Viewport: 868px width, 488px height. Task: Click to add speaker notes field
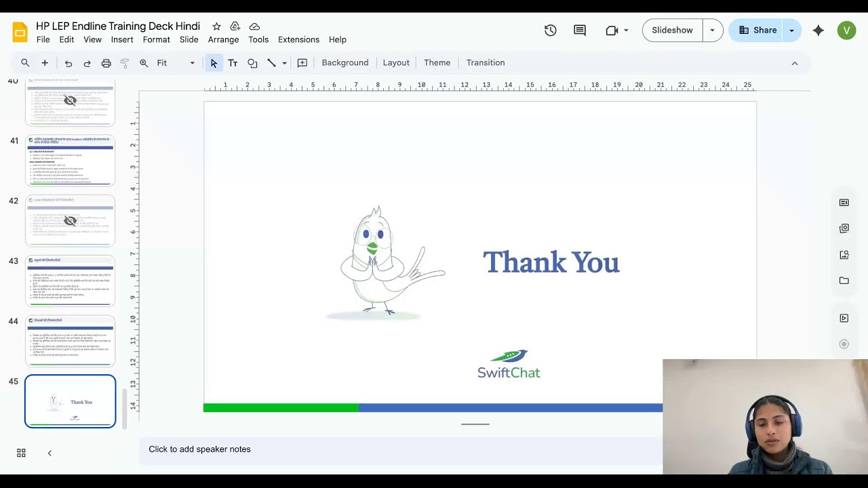coord(400,449)
